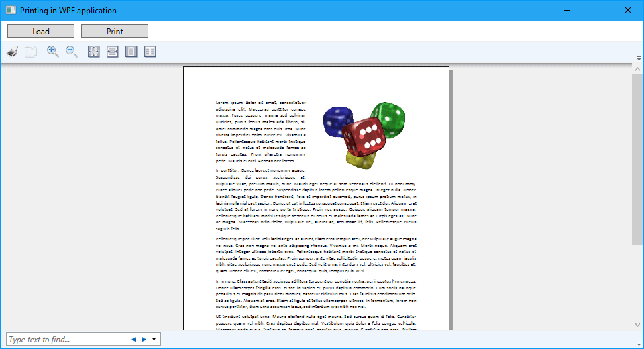Fit the document to page width
Screen dimensions: 644x349
pos(113,52)
